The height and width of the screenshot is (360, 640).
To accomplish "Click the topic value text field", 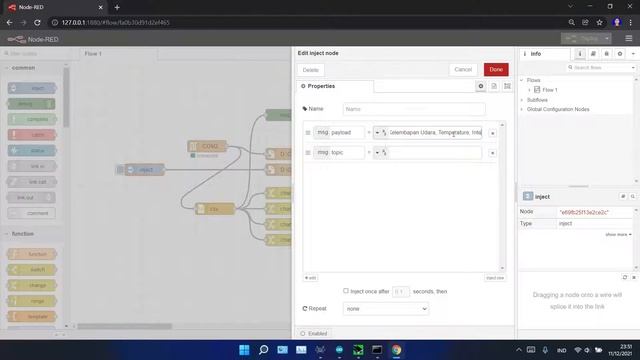I will [x=435, y=153].
